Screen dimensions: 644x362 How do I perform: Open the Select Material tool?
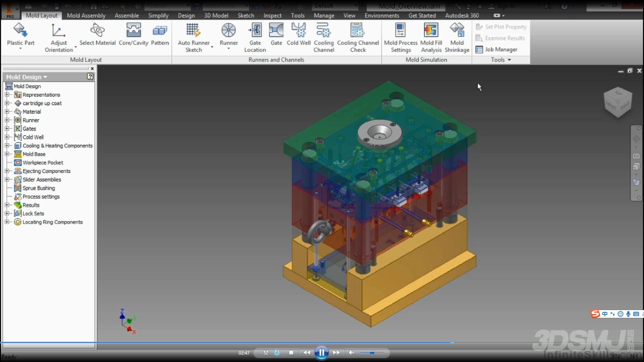coord(97,34)
